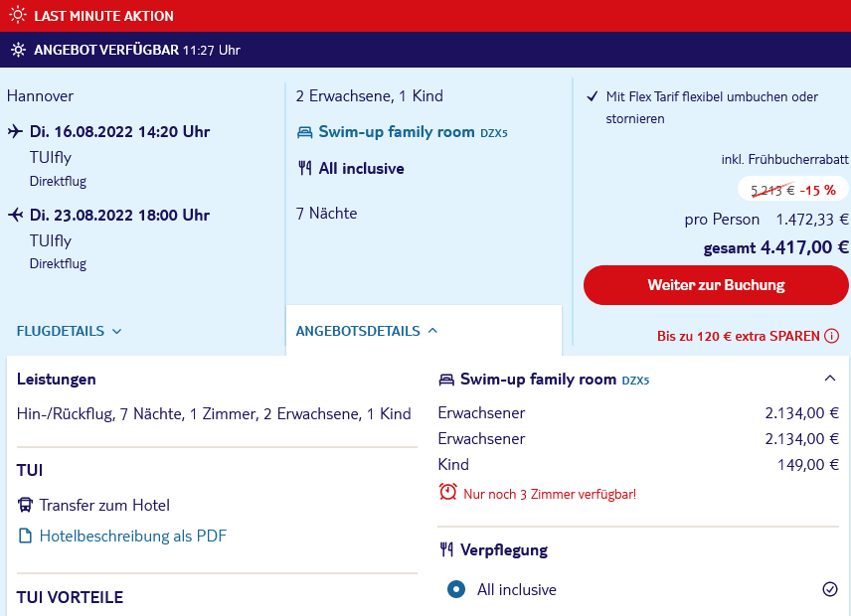This screenshot has height=616, width=851.
Task: Select the All inclusive radio button
Action: 456,589
